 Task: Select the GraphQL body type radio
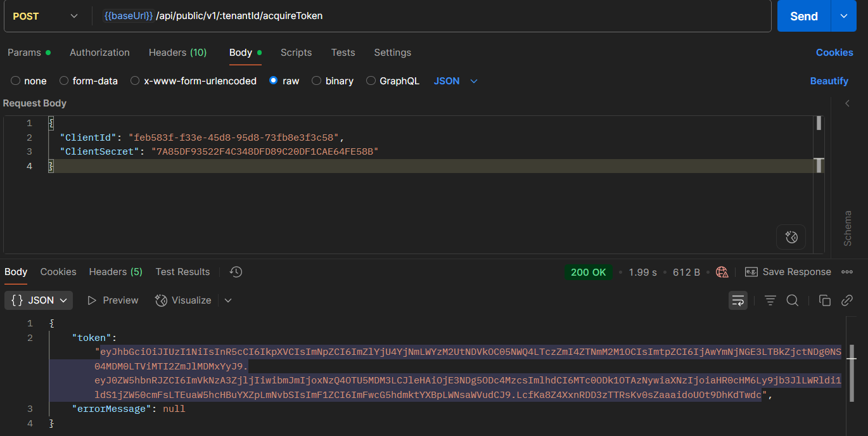[371, 81]
